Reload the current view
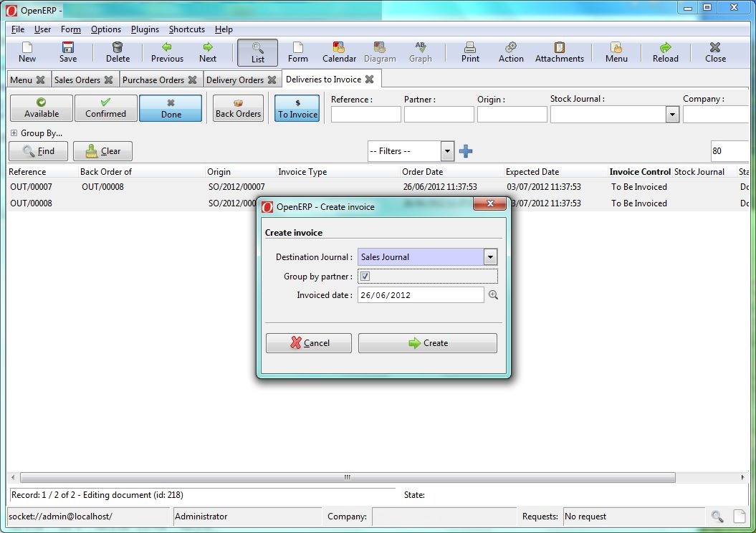Image resolution: width=756 pixels, height=533 pixels. (x=666, y=52)
